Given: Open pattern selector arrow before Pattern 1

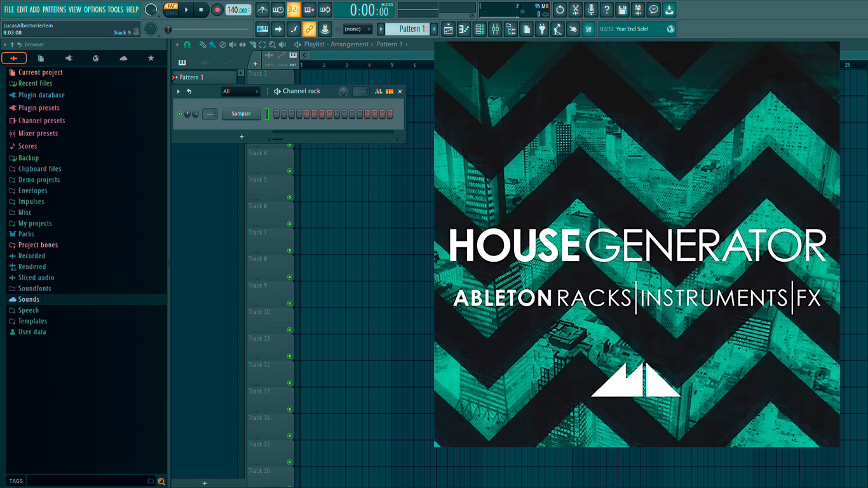Looking at the screenshot, I should coord(381,29).
